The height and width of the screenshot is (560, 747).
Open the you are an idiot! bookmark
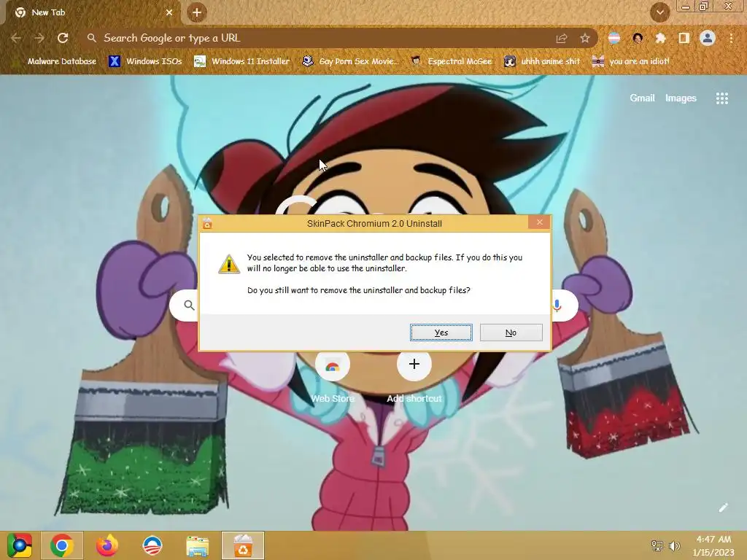coord(630,61)
